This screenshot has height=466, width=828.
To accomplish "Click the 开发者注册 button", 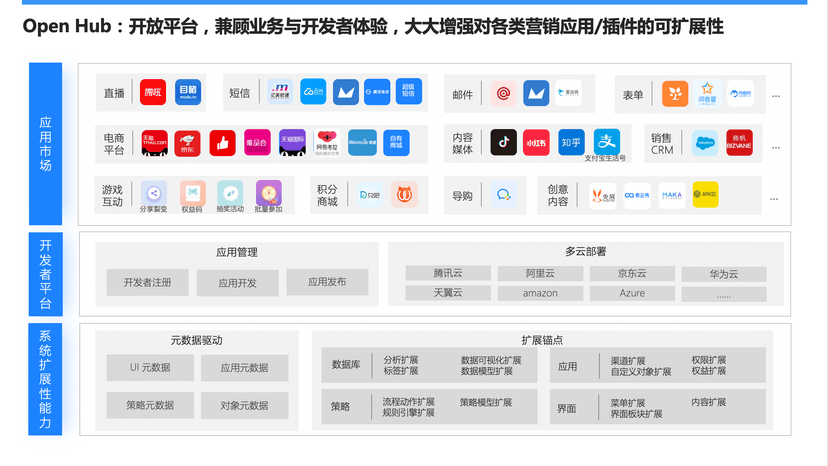I will click(147, 283).
